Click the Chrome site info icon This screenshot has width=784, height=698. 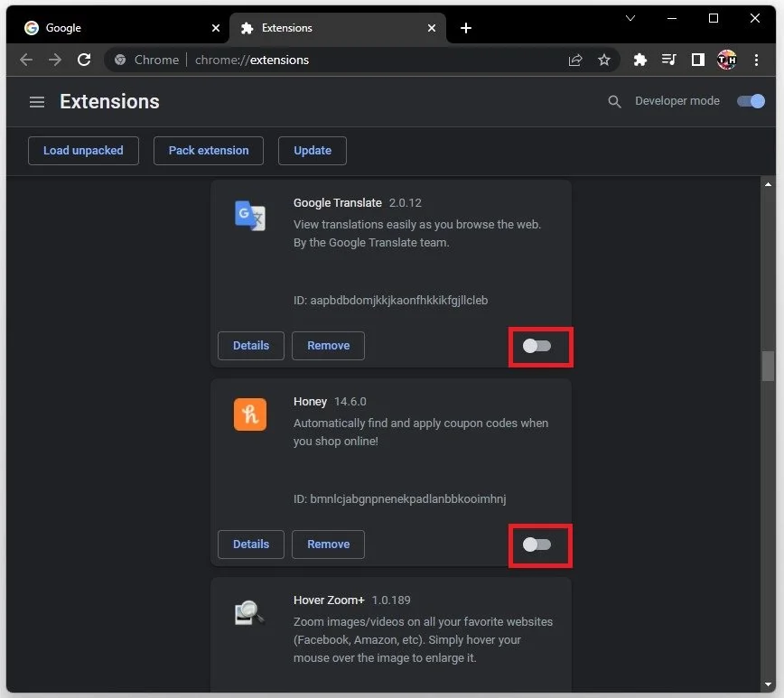point(120,60)
